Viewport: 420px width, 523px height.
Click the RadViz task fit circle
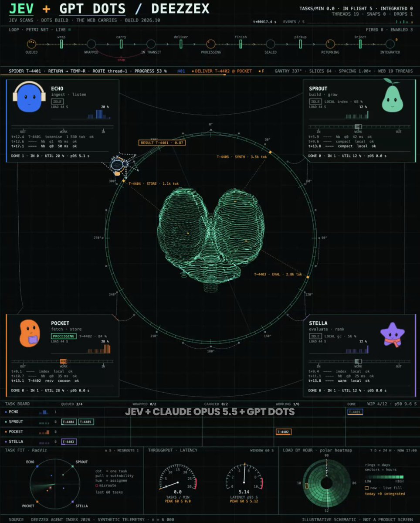55,483
